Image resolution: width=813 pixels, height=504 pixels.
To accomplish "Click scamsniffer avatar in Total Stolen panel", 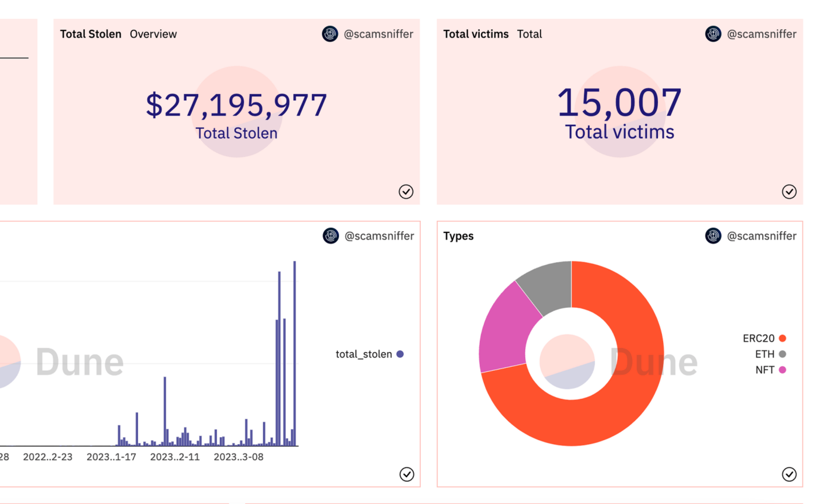I will [330, 34].
